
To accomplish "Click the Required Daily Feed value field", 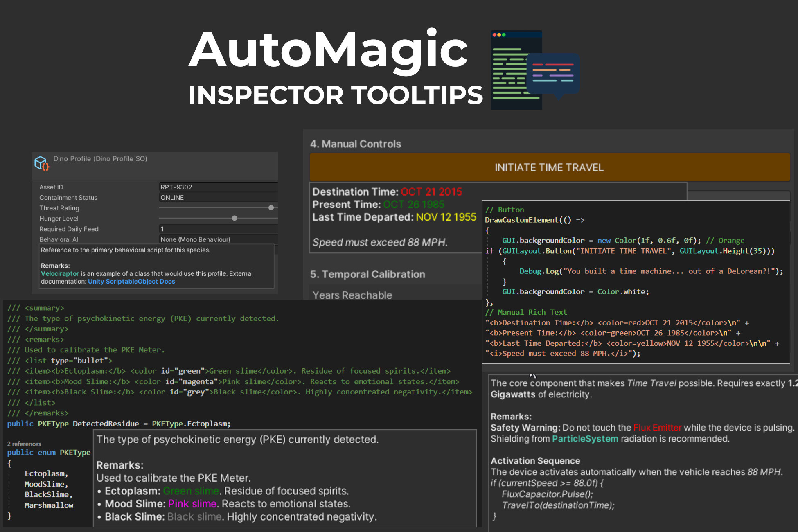I will tap(218, 229).
